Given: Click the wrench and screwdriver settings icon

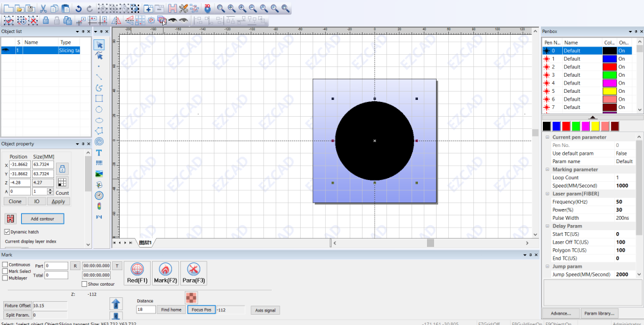Looking at the screenshot, I should 184,8.
